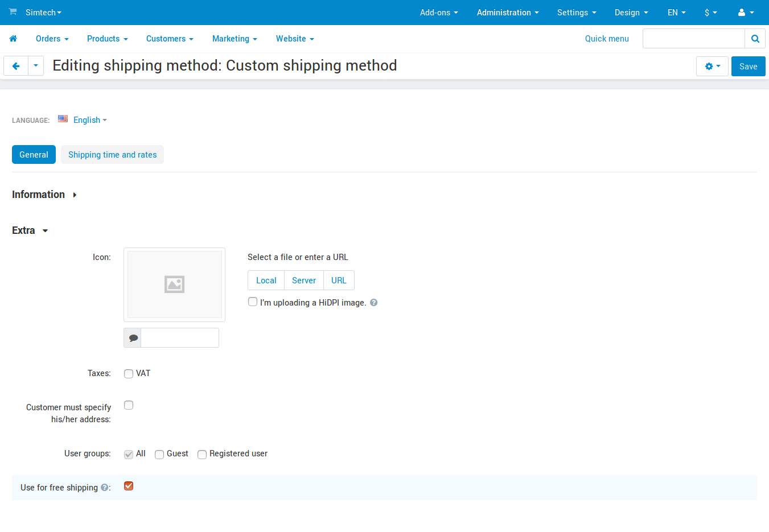Open the Marketing menu

pos(235,39)
